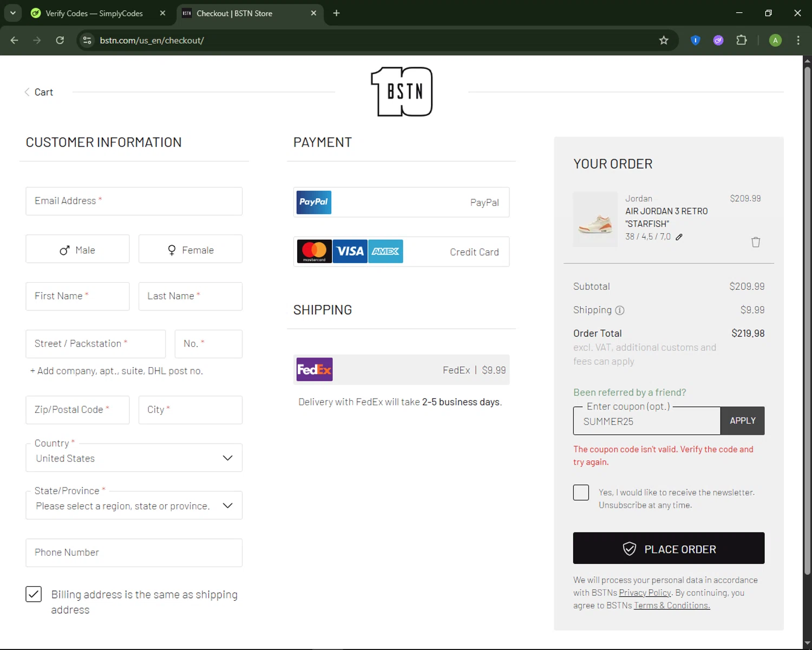Click the Mastercard logo icon
Viewport: 812px width, 650px height.
(x=315, y=251)
